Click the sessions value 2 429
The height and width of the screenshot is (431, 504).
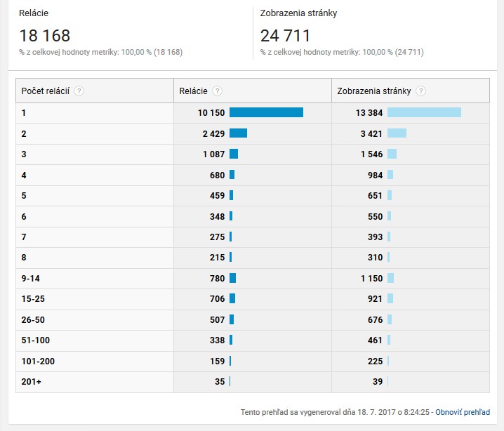pyautogui.click(x=213, y=133)
